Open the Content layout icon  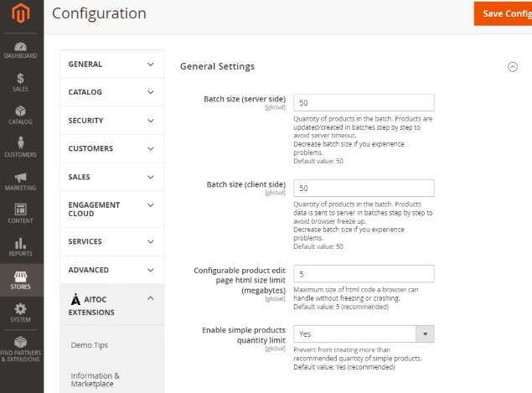[20, 209]
